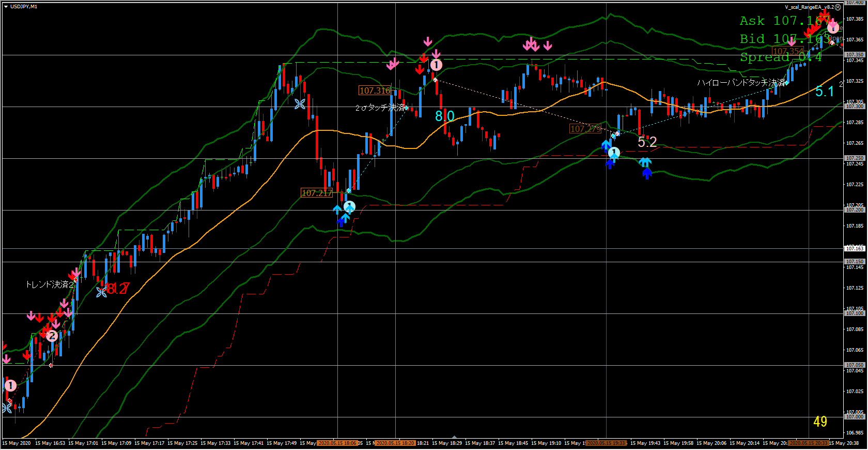Select the light-blue circled 1 marker below 107.279
Screen dimensions: 868x450
614,153
